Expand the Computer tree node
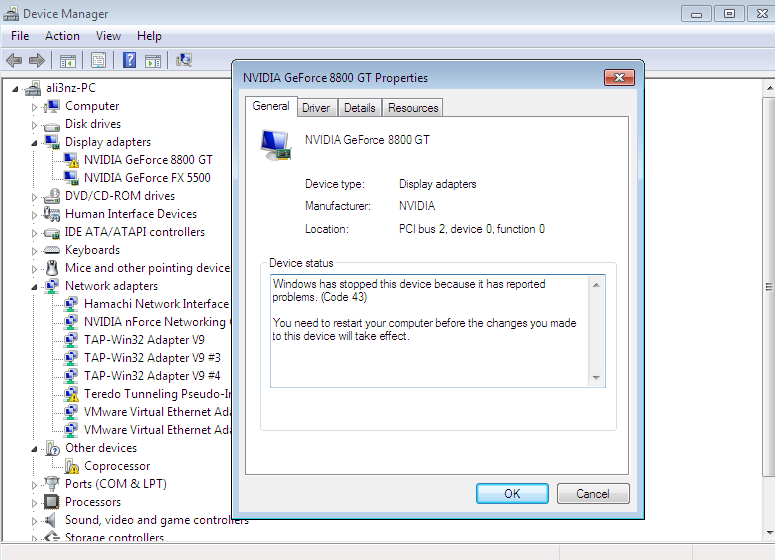This screenshot has width=775, height=560. [34, 107]
